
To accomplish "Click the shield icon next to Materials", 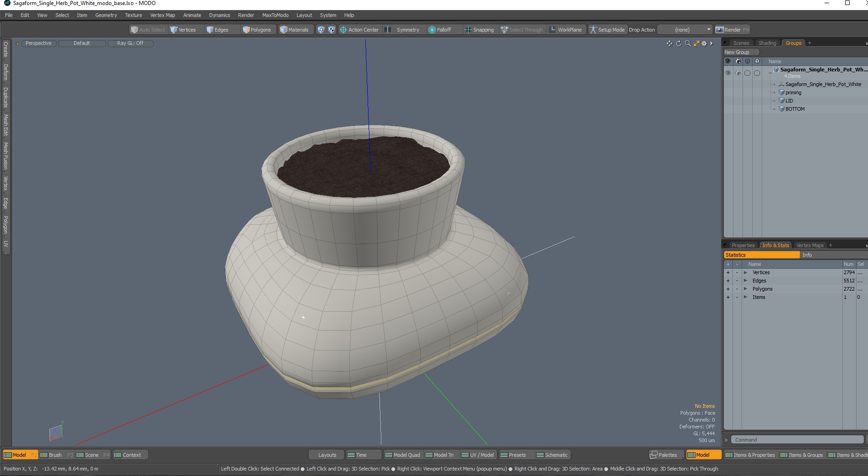I will coord(321,30).
